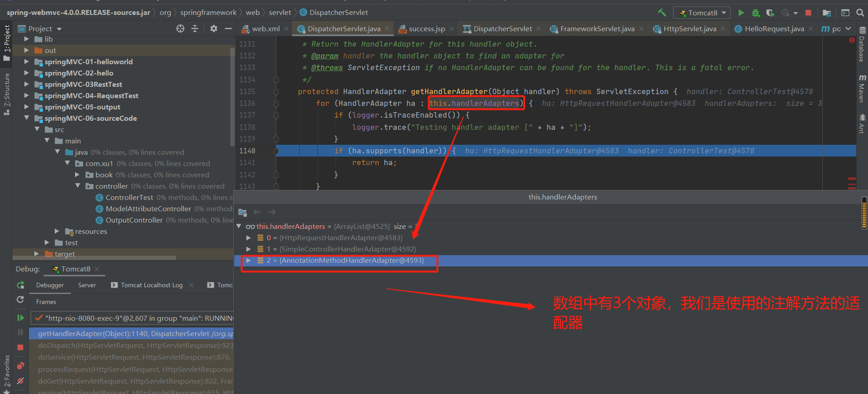Viewport: 868px width, 394px height.
Task: Run Tomcat8 with the green play icon
Action: [x=741, y=13]
